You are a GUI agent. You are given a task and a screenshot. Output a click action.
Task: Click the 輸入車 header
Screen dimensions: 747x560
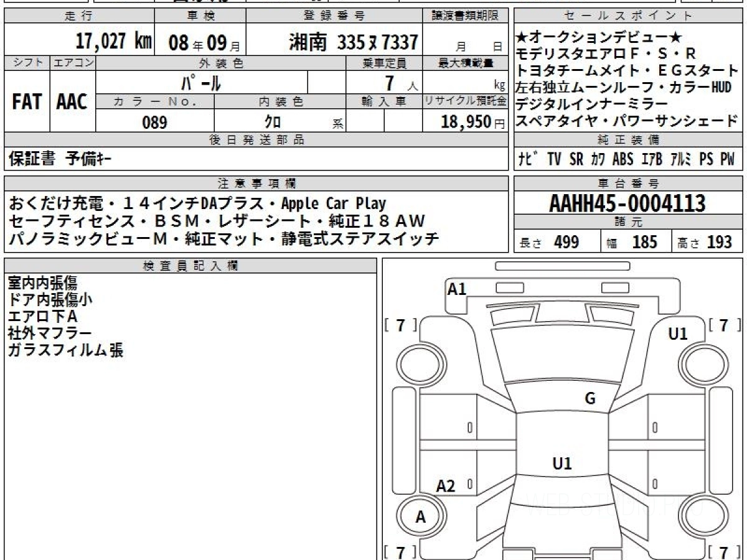[x=384, y=102]
